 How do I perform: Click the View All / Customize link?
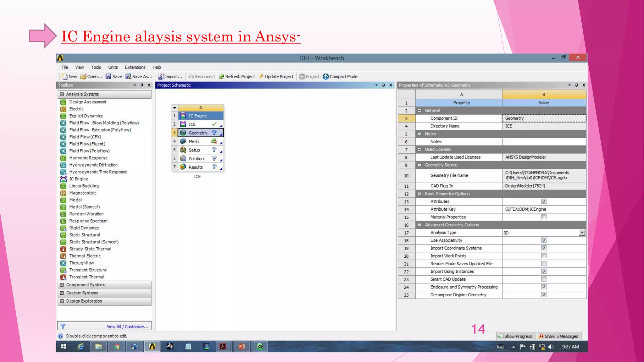coord(127,326)
